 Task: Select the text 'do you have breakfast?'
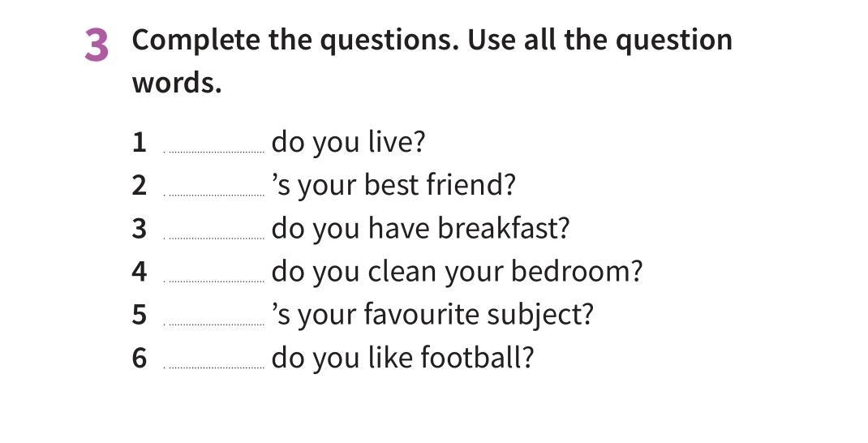pyautogui.click(x=420, y=229)
